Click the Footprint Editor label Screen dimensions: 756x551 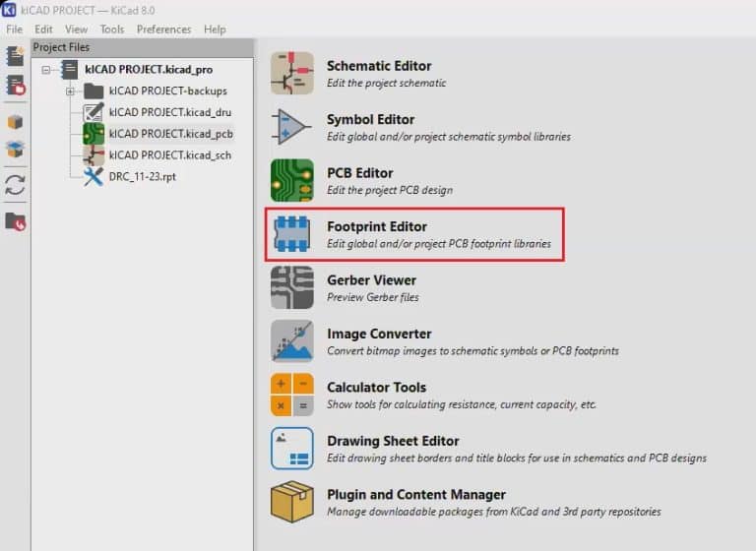tap(377, 226)
